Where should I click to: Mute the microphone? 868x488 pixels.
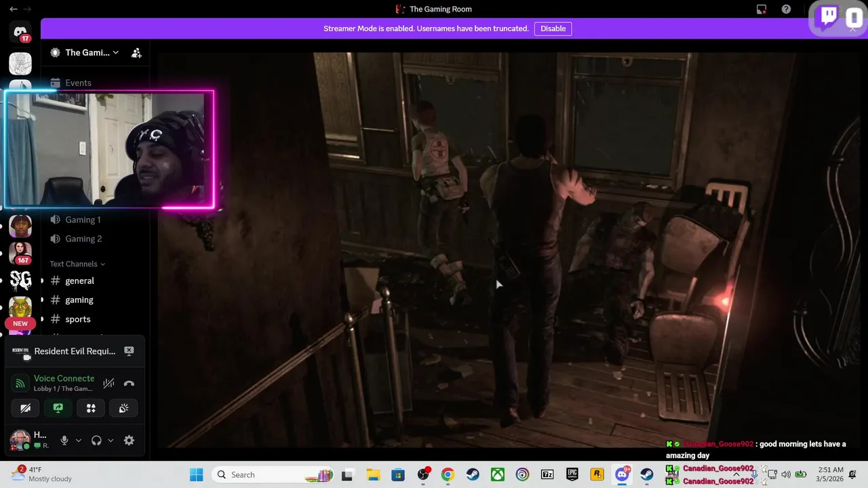point(64,441)
